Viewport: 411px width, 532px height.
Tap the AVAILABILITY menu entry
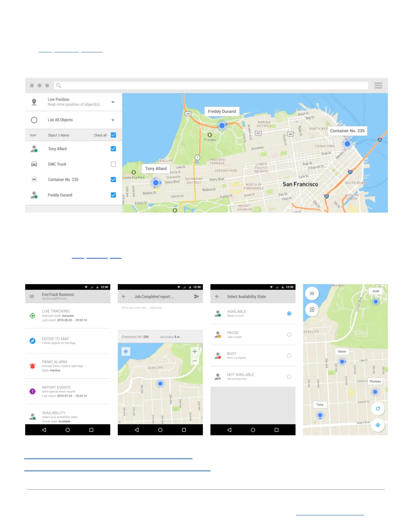pyautogui.click(x=68, y=414)
